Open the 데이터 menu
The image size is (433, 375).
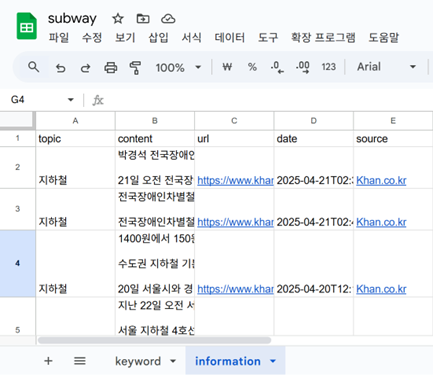pos(230,37)
